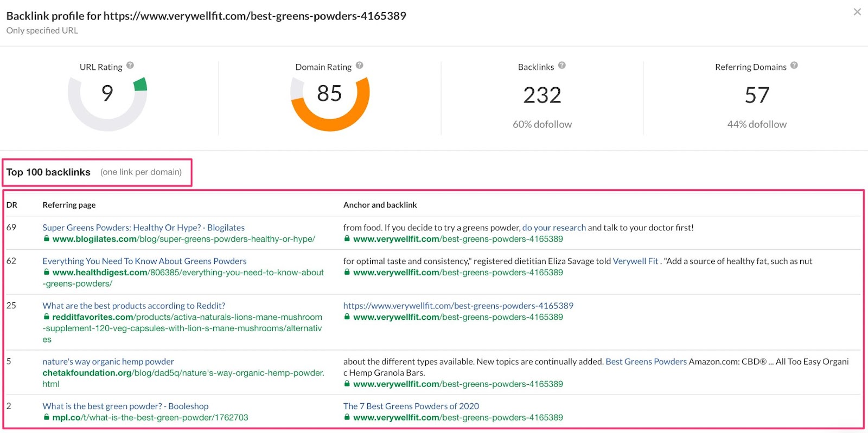Click the Backlinks count '232'
The width and height of the screenshot is (868, 433).
point(542,95)
